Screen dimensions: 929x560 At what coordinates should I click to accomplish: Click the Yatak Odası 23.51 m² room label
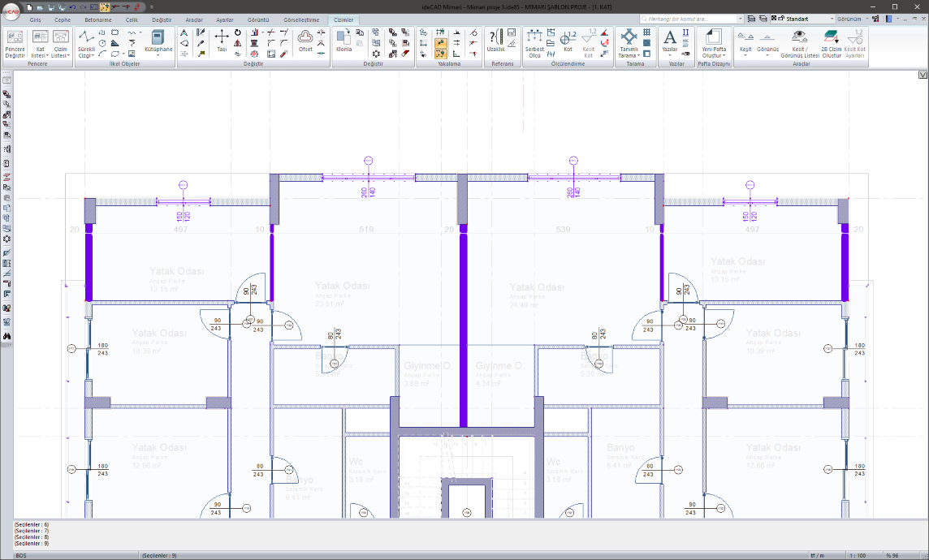(x=342, y=294)
